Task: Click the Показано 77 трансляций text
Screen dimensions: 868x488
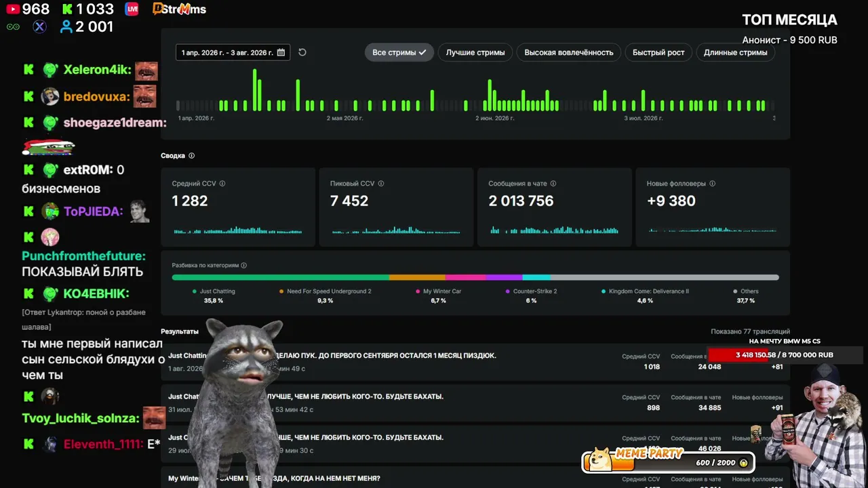Action: [750, 331]
